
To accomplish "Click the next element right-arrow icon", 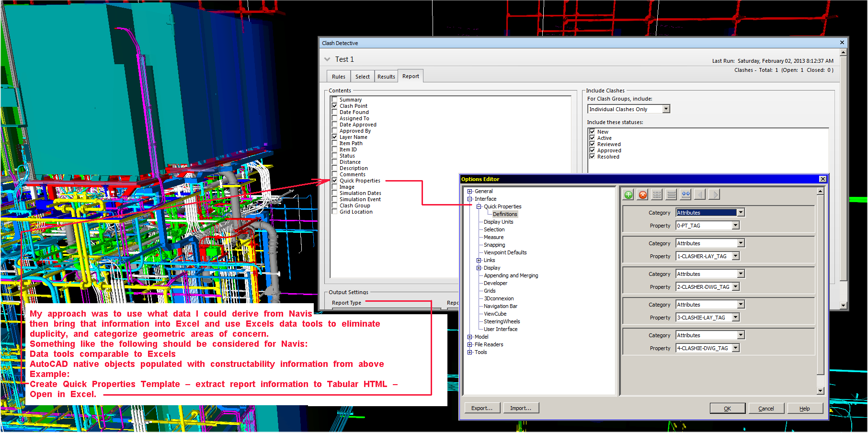I will [x=714, y=194].
